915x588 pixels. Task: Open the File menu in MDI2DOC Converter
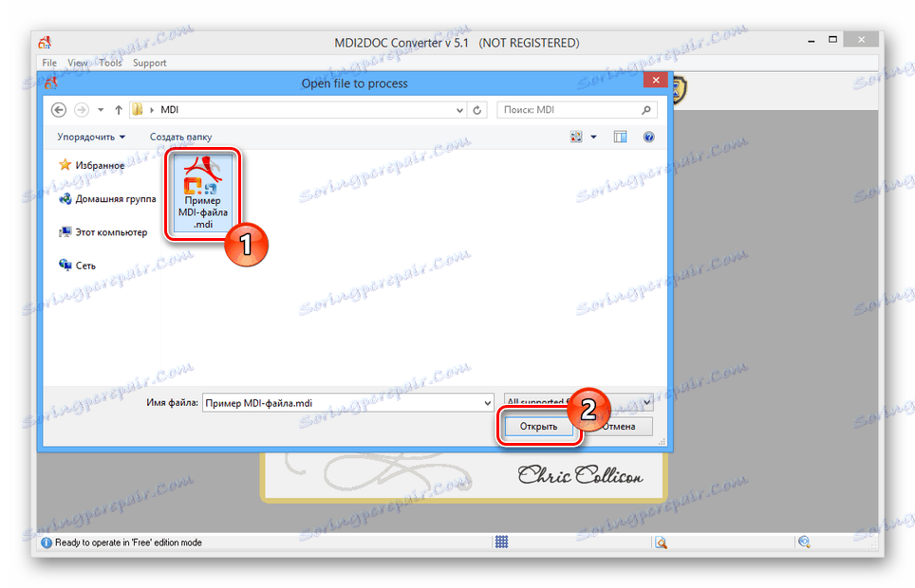pos(49,63)
